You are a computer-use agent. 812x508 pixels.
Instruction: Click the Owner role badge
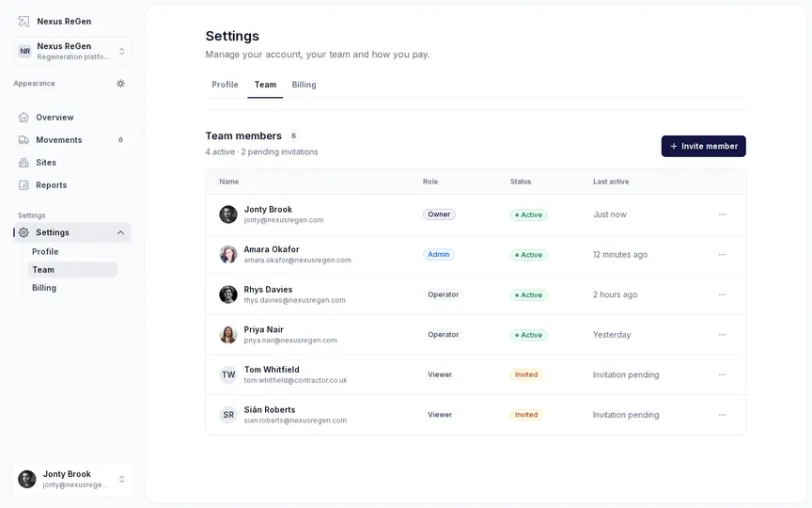439,214
